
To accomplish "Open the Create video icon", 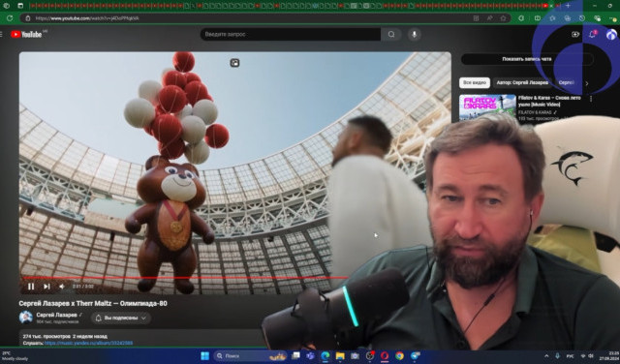I will (575, 35).
